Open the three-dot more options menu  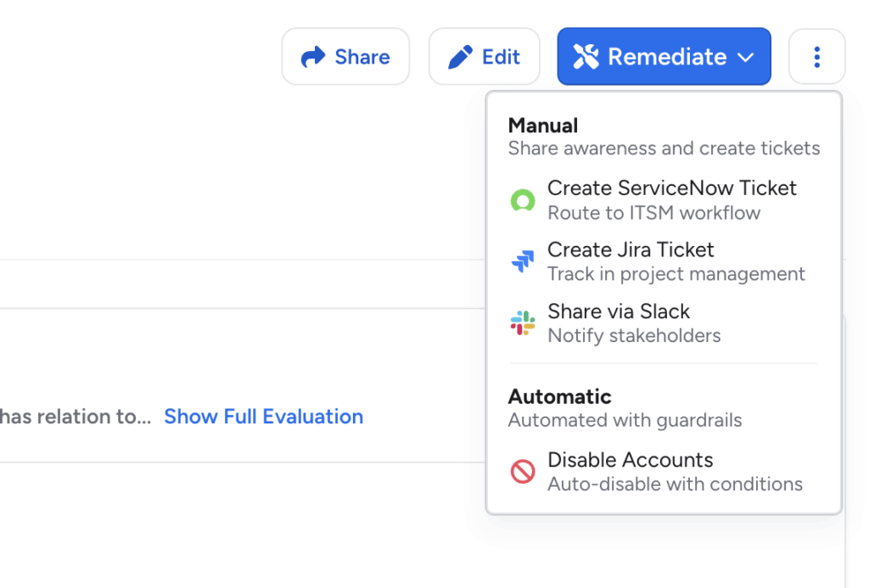tap(816, 57)
